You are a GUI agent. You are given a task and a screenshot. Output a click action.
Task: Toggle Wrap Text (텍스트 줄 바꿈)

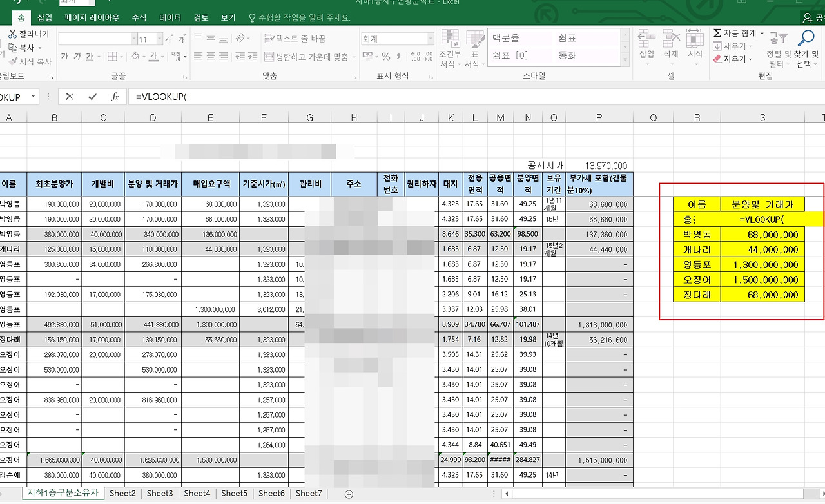click(x=296, y=39)
